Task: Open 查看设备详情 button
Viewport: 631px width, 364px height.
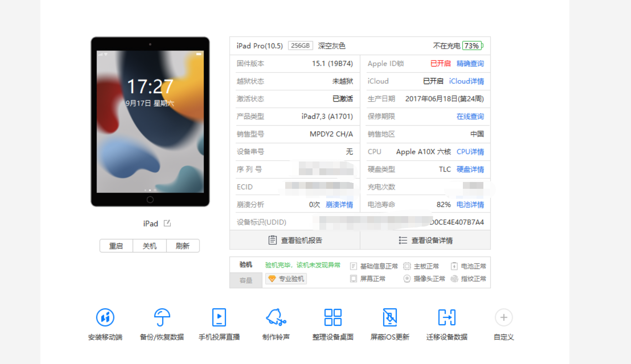Action: tap(426, 240)
